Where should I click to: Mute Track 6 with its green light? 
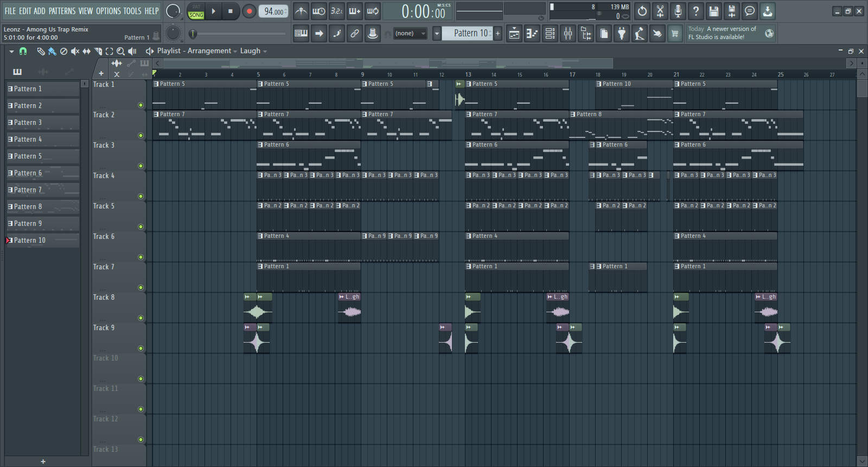[x=141, y=257]
